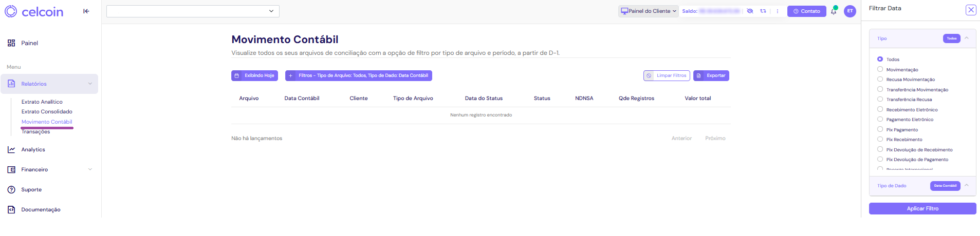Go to Transações in the sidebar
Viewport: 980px width, 236px height.
click(x=36, y=132)
